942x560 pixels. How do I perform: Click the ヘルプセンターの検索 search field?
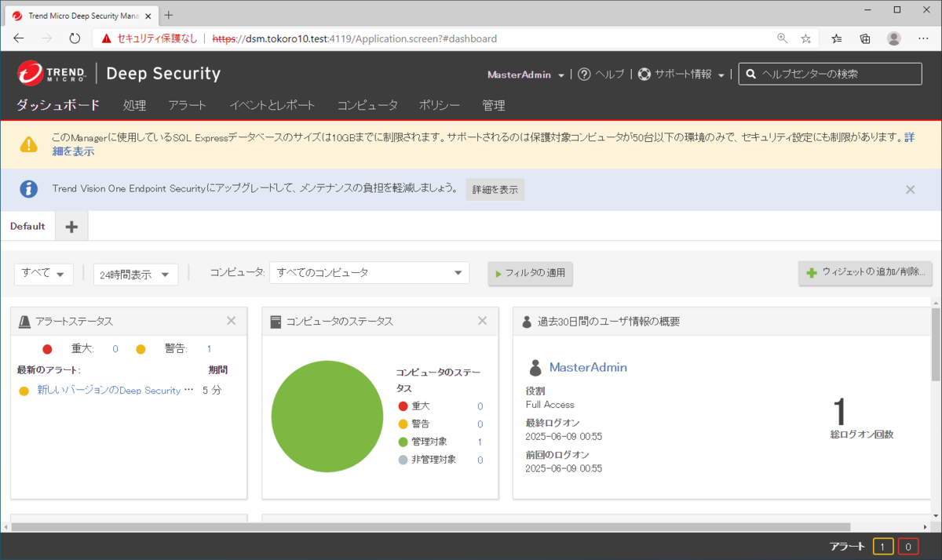pyautogui.click(x=831, y=74)
